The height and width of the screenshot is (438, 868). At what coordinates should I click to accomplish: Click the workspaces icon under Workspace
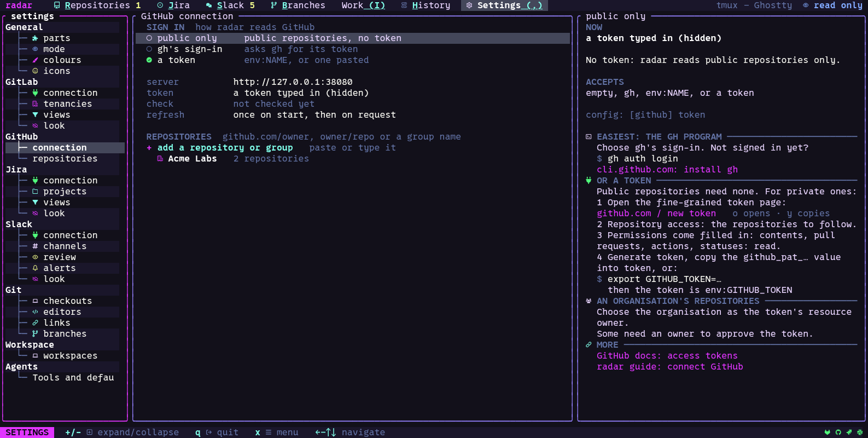35,356
